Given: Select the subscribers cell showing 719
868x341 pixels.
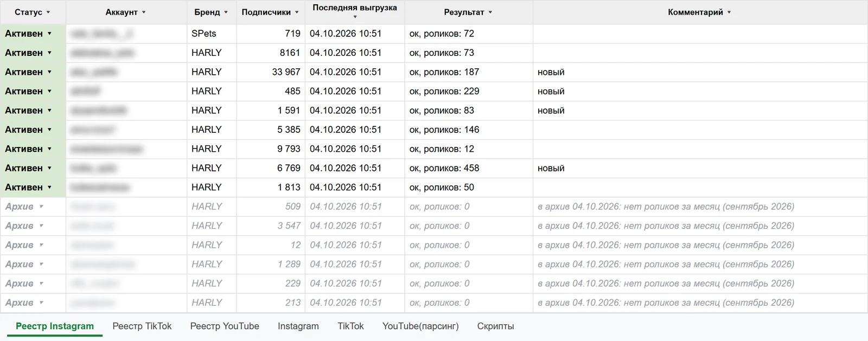Looking at the screenshot, I should [271, 34].
